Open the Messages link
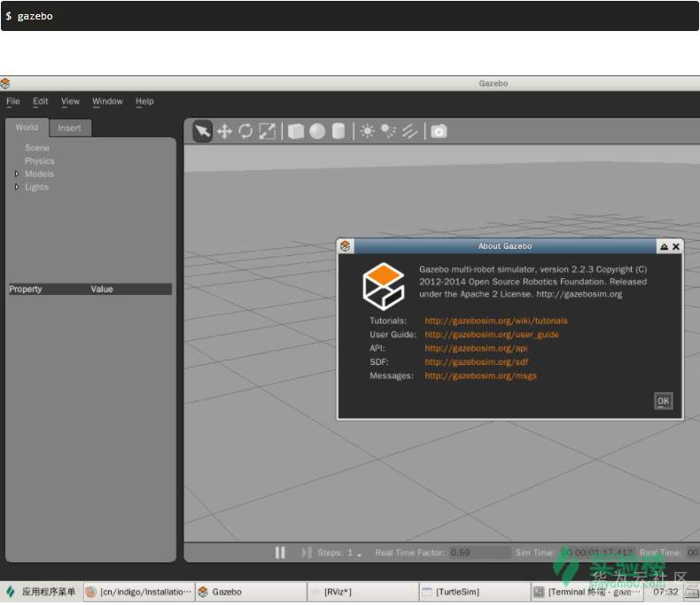Screen dimensions: 700x605 [x=480, y=376]
